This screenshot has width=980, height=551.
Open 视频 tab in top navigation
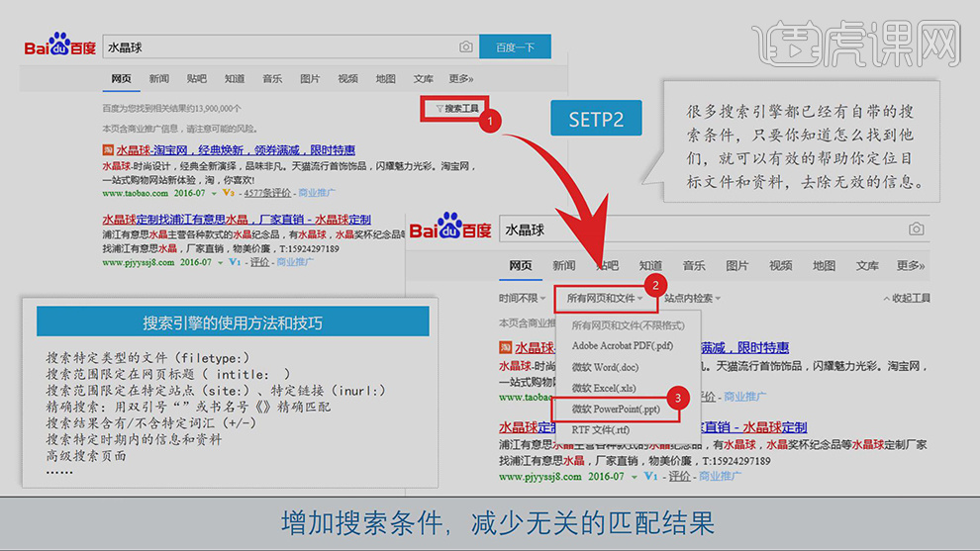coord(347,79)
